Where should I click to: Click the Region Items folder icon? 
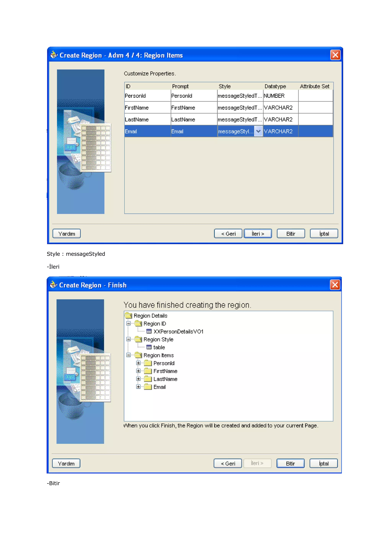point(138,355)
